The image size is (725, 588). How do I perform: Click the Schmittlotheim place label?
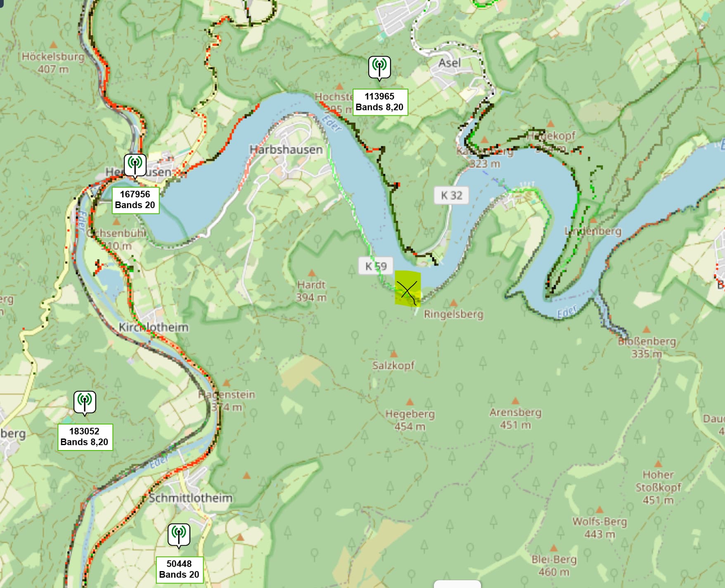tap(190, 498)
